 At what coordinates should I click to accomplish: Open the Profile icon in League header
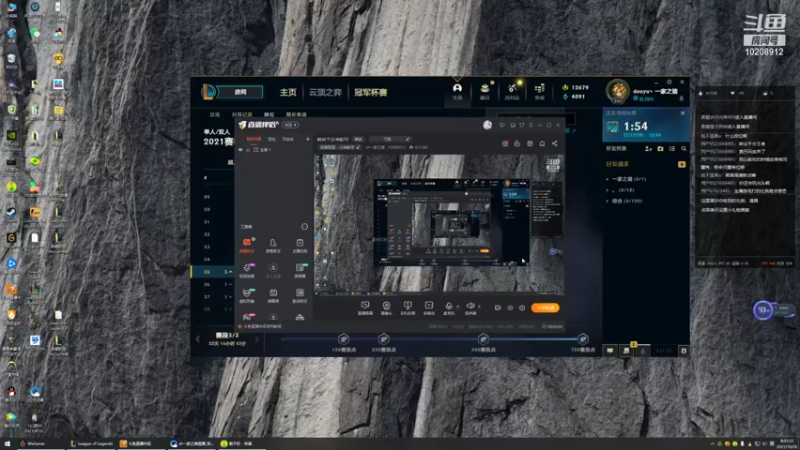(x=457, y=90)
